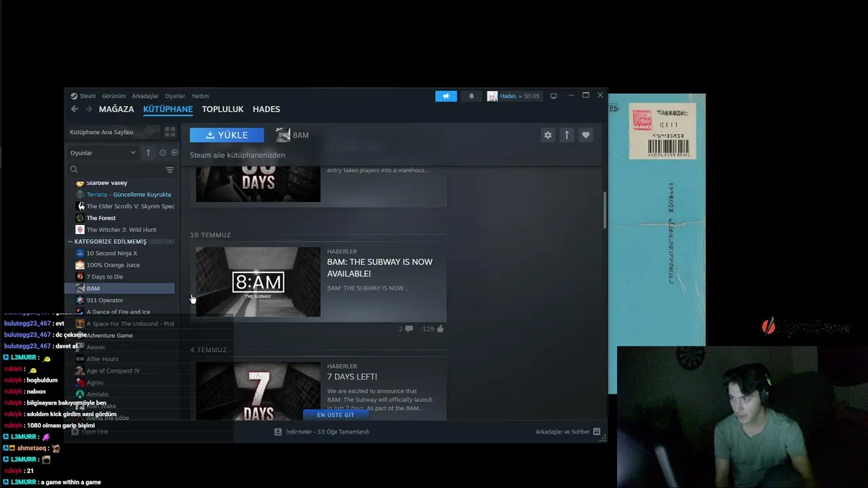Open the 8:AM The Subway news thumbnail
Viewport: 868px width, 488px height.
[258, 282]
